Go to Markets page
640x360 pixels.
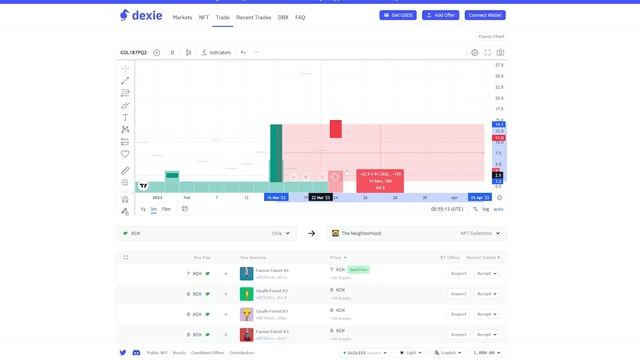click(x=182, y=17)
